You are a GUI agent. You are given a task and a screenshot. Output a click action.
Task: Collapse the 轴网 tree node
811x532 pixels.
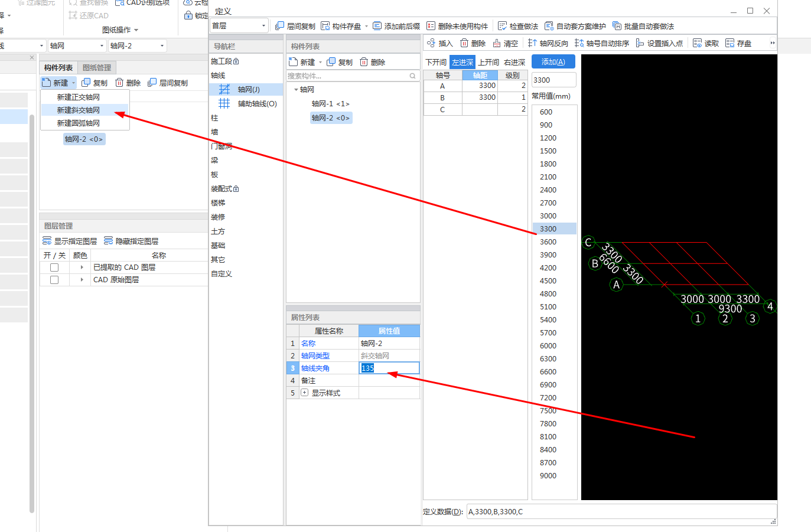click(x=296, y=90)
